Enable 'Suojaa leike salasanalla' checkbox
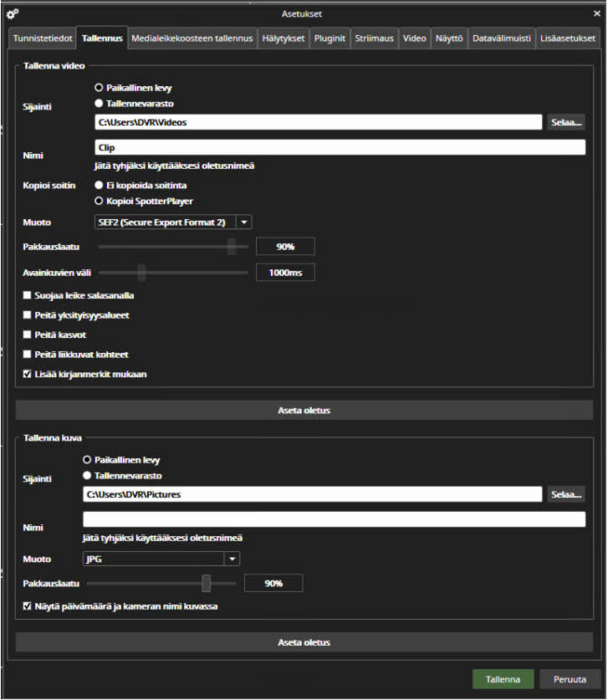The width and height of the screenshot is (608, 700). click(28, 295)
